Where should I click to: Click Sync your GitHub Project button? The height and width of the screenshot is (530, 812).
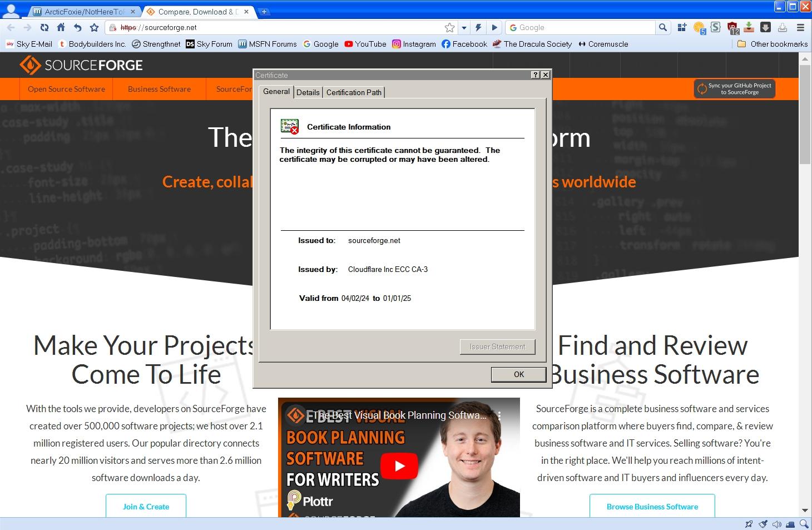pos(734,89)
